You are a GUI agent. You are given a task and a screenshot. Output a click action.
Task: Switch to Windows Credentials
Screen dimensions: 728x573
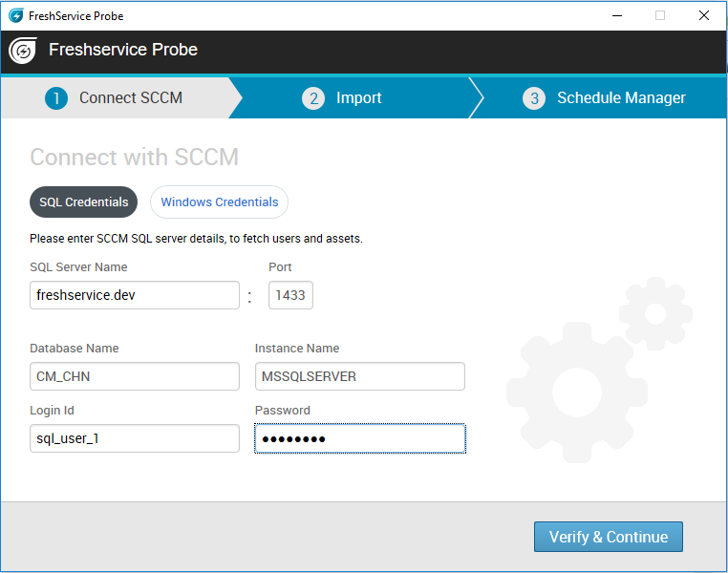pyautogui.click(x=219, y=202)
